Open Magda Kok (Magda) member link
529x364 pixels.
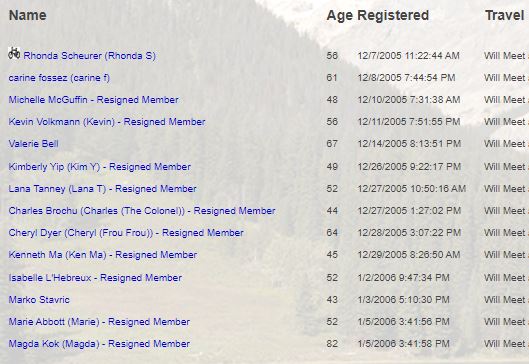click(99, 344)
